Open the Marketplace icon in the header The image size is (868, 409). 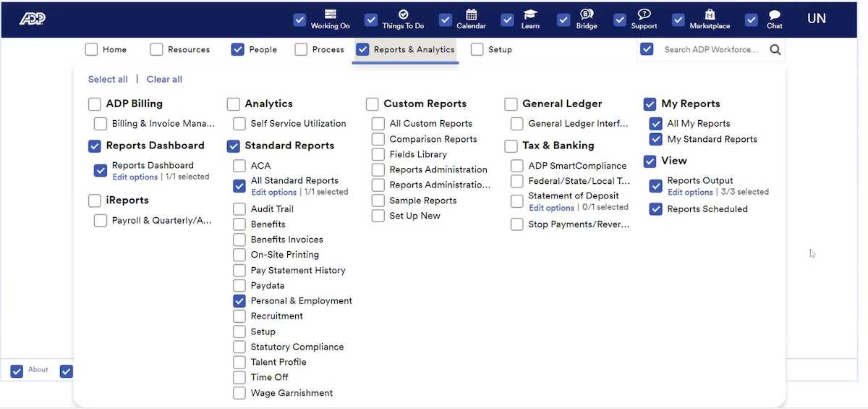[710, 14]
